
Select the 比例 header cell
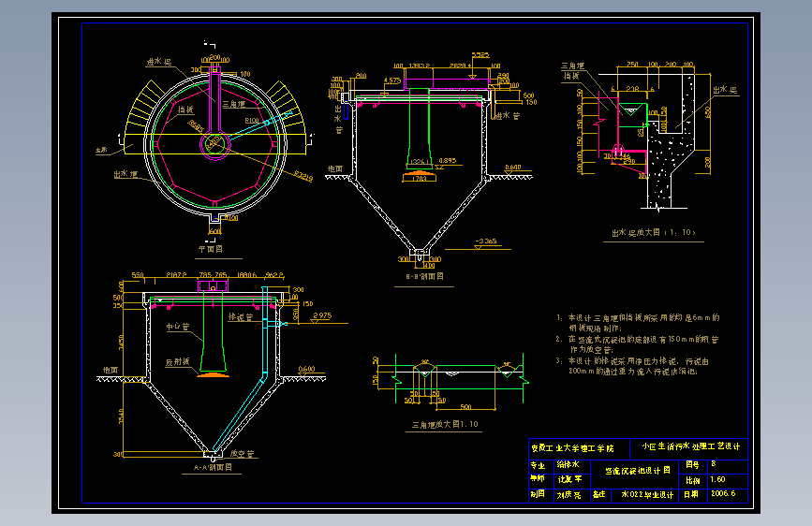point(693,480)
